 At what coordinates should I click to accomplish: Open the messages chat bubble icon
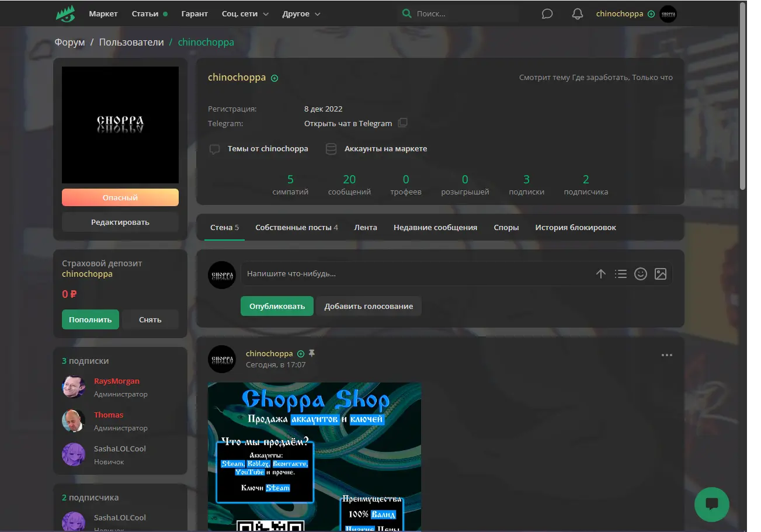547,13
